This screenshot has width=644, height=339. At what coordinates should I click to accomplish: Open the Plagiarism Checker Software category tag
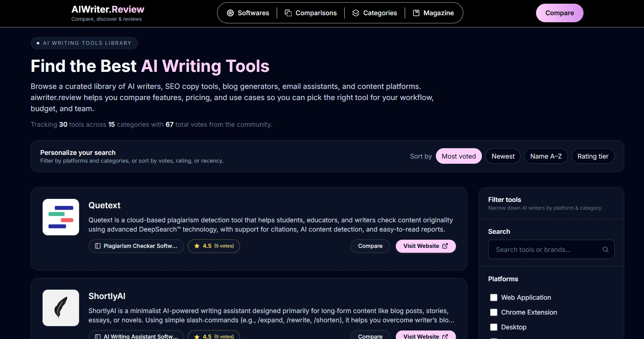tap(136, 246)
